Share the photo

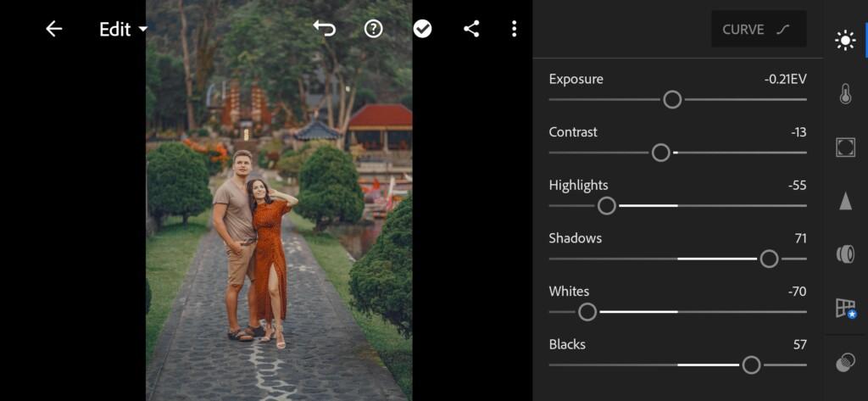(x=471, y=29)
